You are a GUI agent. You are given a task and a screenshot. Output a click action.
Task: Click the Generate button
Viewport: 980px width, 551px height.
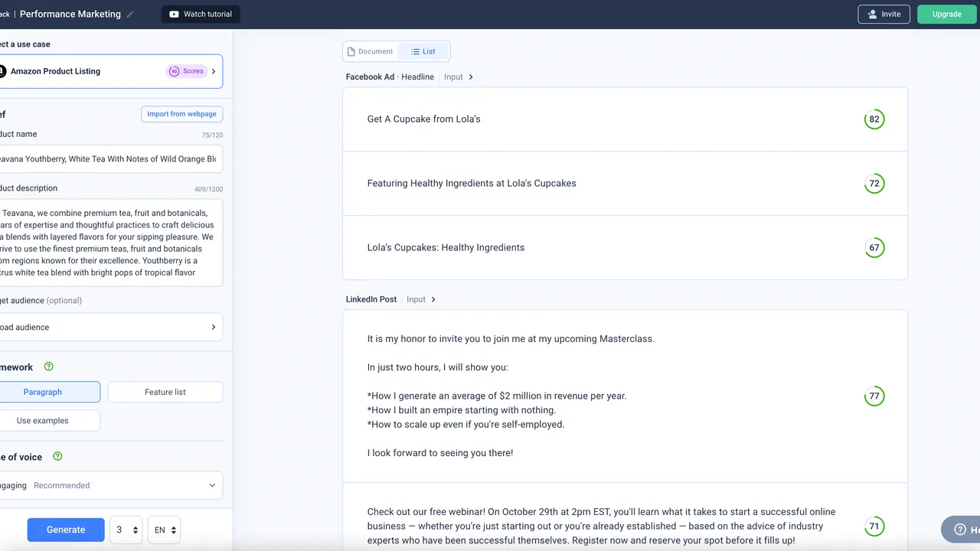click(66, 530)
